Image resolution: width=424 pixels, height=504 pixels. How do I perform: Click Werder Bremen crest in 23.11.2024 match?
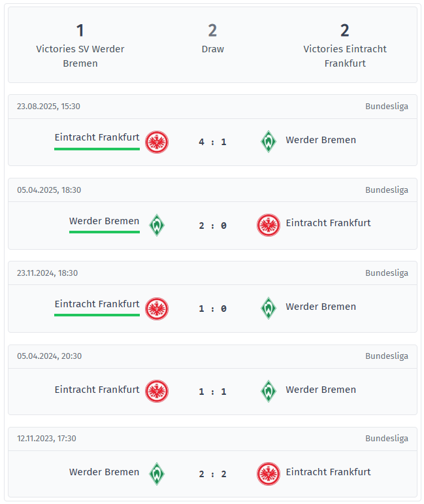(x=268, y=308)
